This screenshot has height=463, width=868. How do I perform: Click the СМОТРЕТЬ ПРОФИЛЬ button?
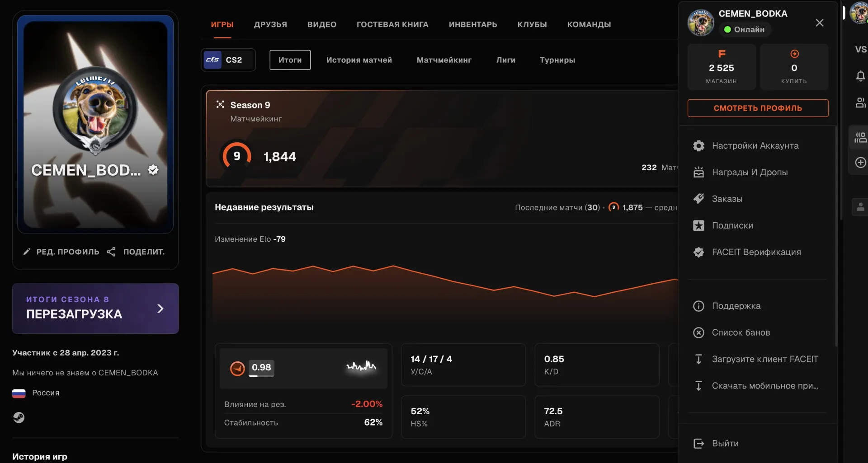pos(758,108)
